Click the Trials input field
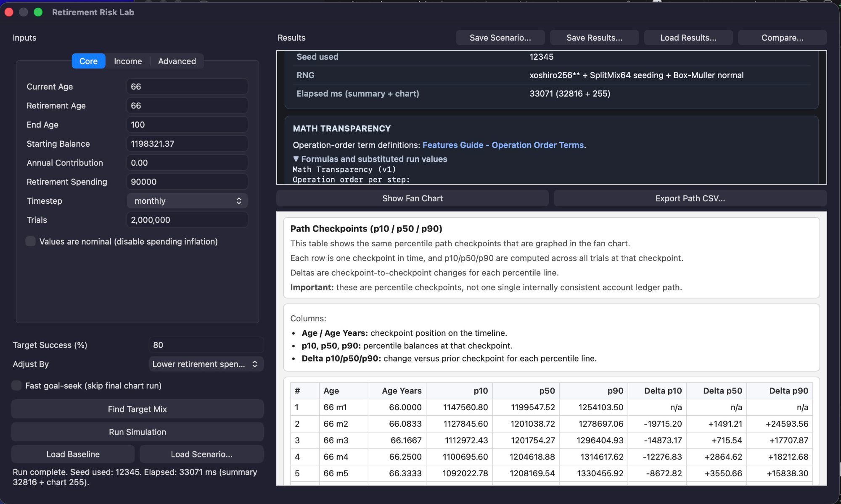This screenshot has width=841, height=504. (187, 219)
